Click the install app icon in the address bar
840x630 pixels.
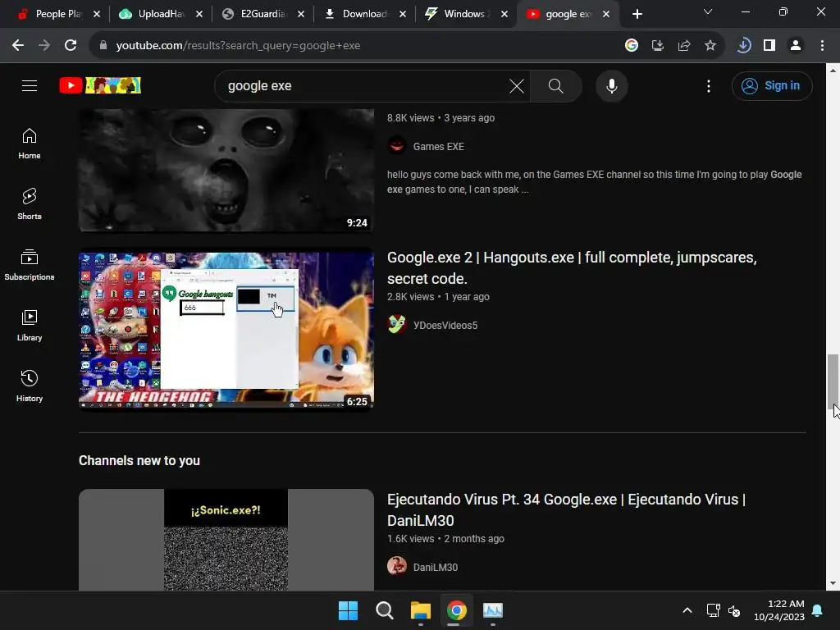(x=658, y=46)
